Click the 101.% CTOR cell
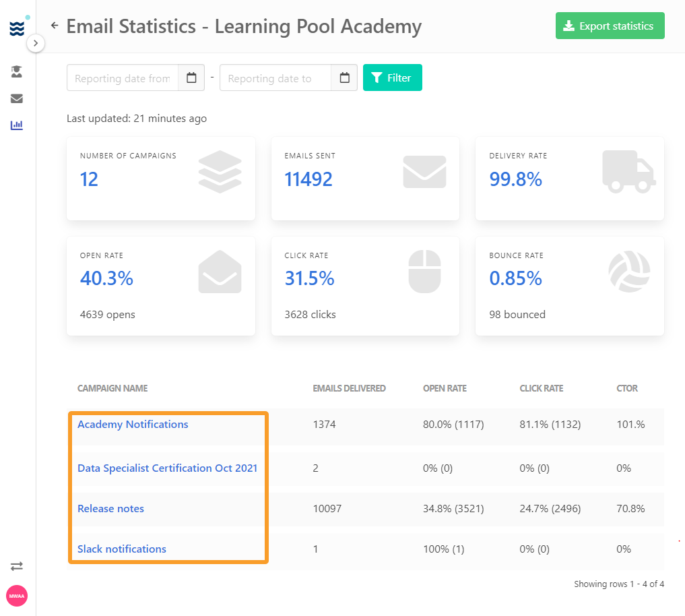 coord(630,425)
